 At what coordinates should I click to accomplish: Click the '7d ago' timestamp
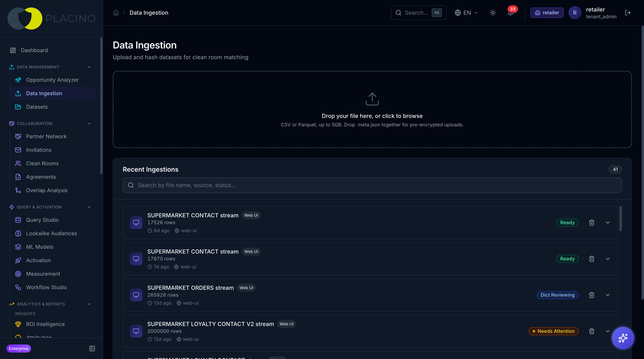161,267
